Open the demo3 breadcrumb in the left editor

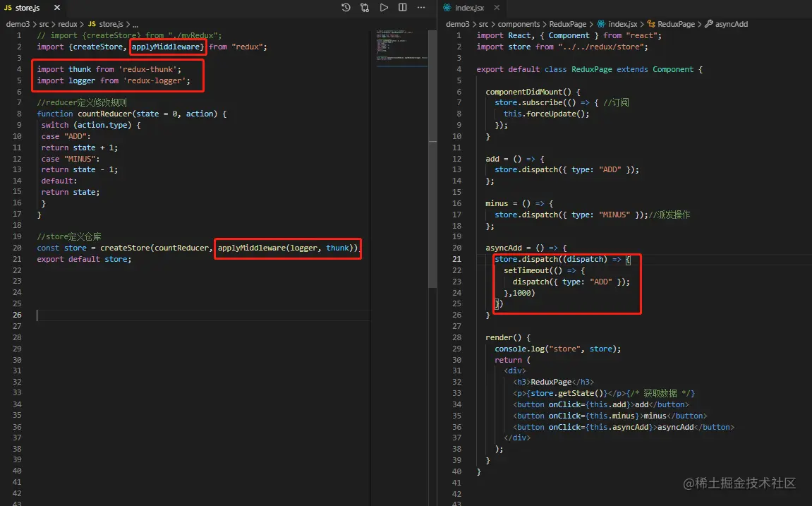click(x=18, y=24)
